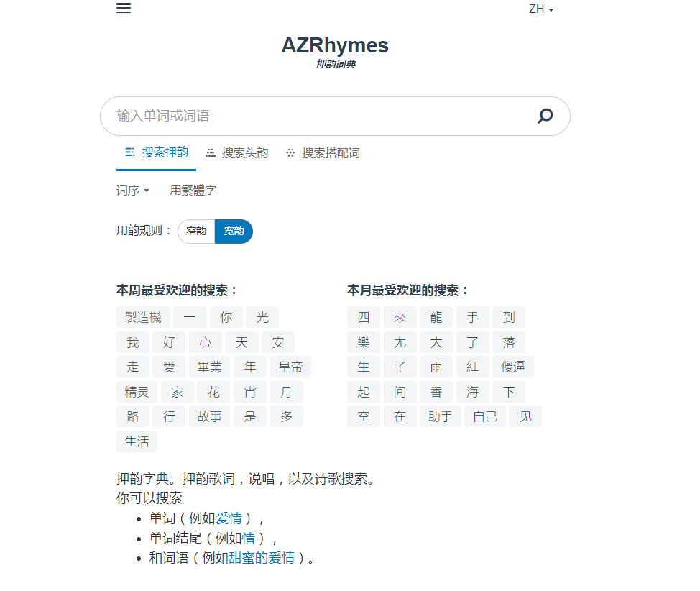Screen dimensions: 700x591
Task: Switch to the 搜索头韵 tab
Action: click(236, 152)
